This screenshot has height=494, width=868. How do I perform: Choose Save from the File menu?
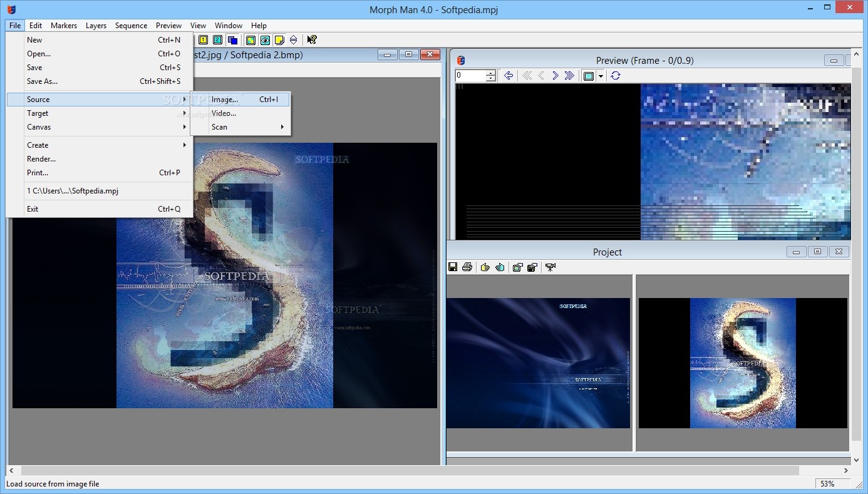pyautogui.click(x=100, y=68)
